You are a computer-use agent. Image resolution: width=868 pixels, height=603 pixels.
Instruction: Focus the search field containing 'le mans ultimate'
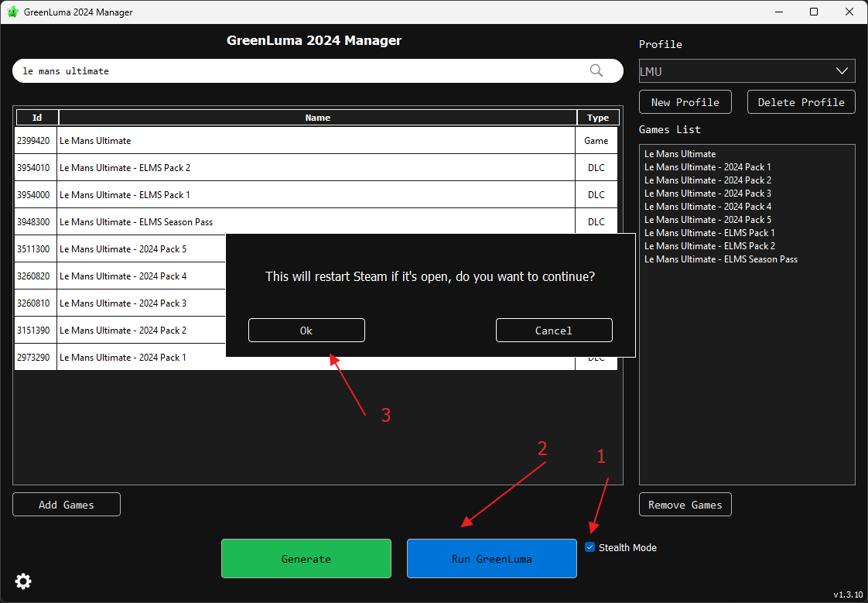click(302, 71)
